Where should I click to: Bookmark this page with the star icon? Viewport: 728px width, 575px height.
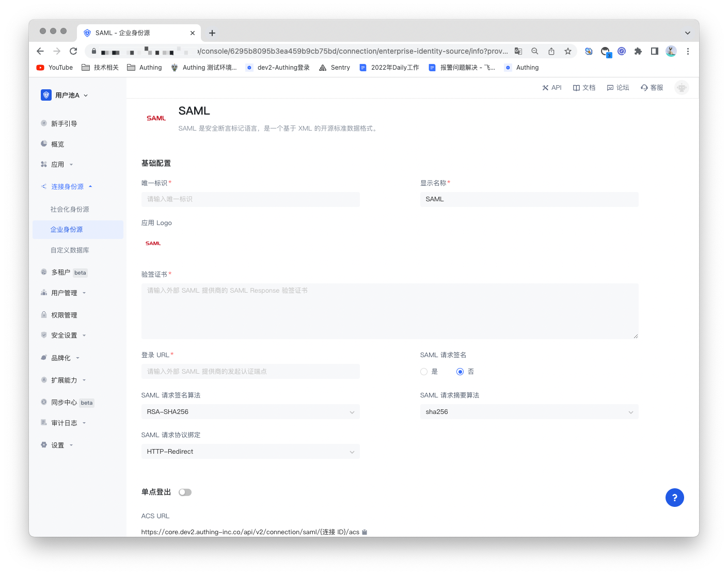[568, 51]
